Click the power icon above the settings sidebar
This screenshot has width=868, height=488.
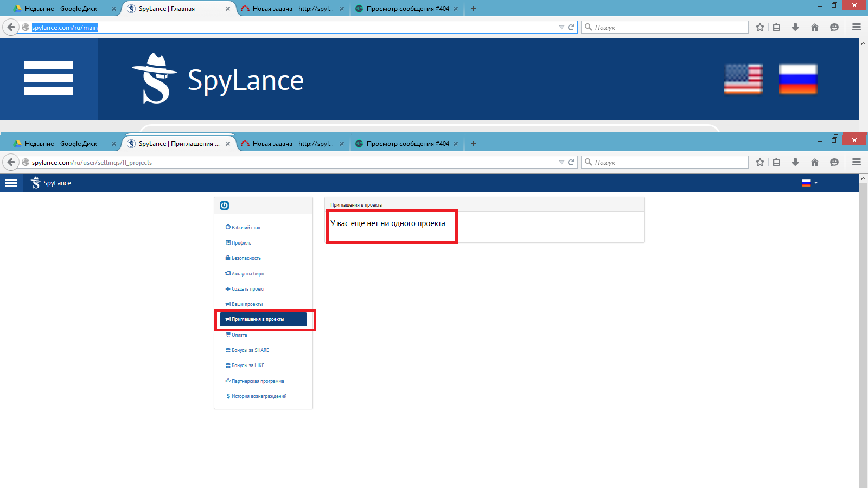pos(224,206)
